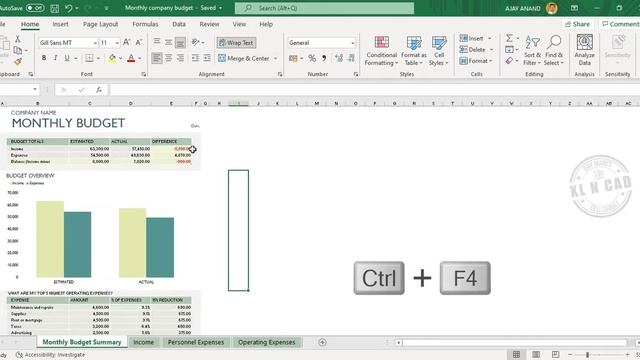Toggle Wrap Text

pyautogui.click(x=236, y=43)
